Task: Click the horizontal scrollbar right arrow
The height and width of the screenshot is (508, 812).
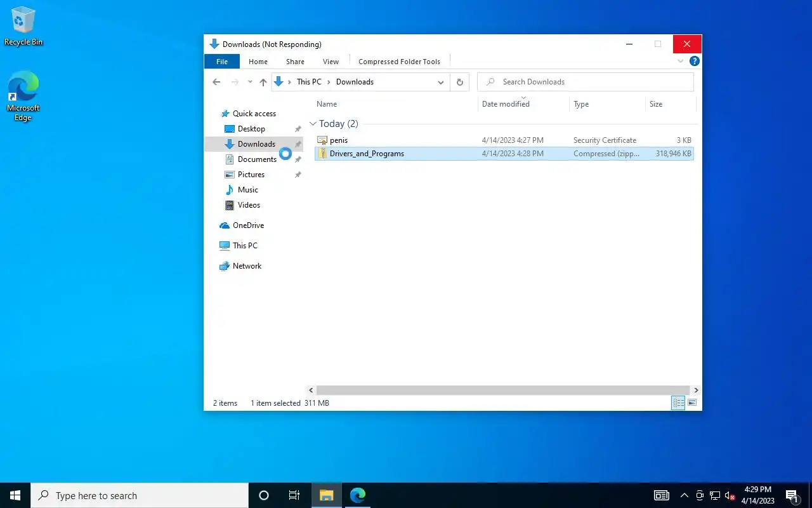Action: tap(696, 390)
